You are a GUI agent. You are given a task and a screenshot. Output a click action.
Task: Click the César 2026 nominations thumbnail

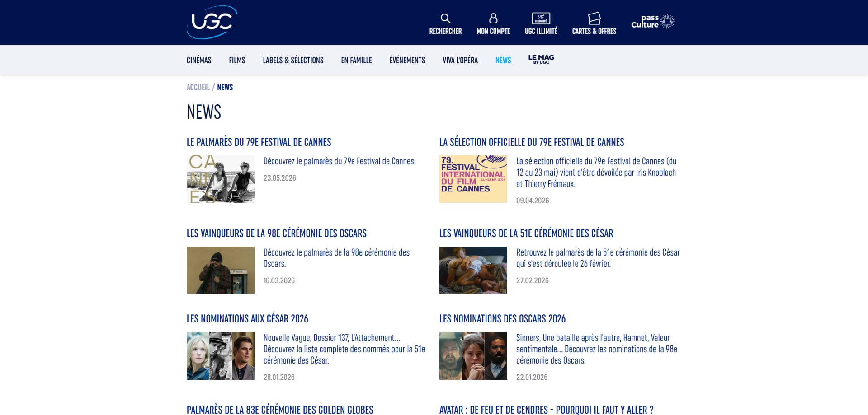pyautogui.click(x=221, y=356)
